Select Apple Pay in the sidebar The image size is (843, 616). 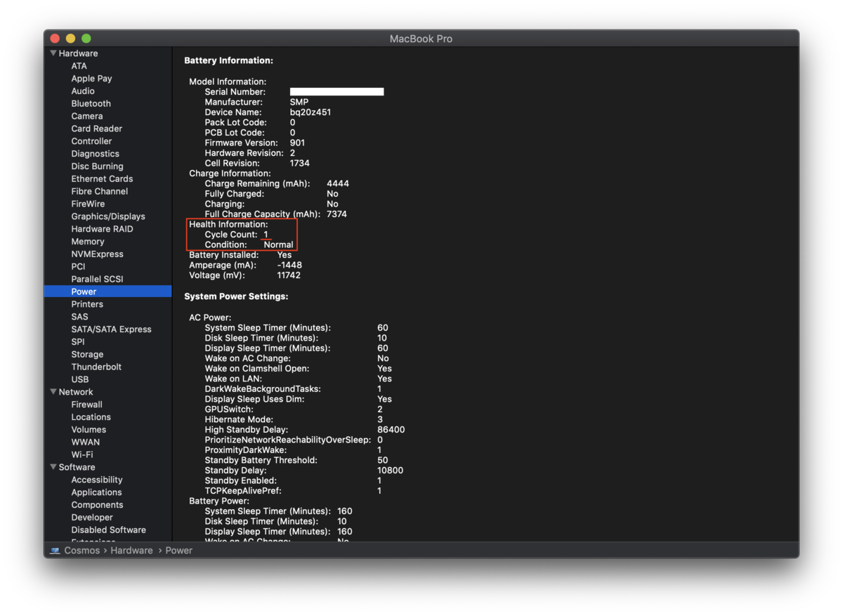(x=91, y=79)
